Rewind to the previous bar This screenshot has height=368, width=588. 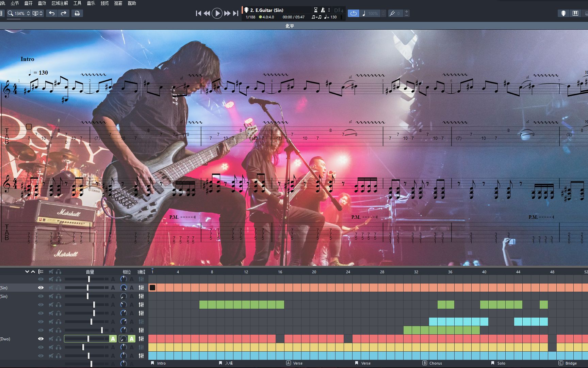point(207,13)
